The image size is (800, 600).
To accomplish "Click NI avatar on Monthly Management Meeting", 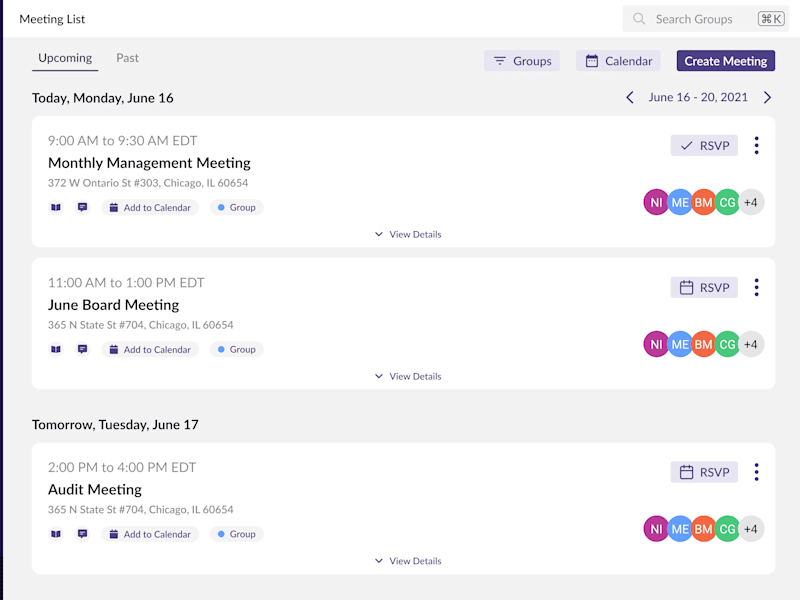I will click(x=656, y=203).
